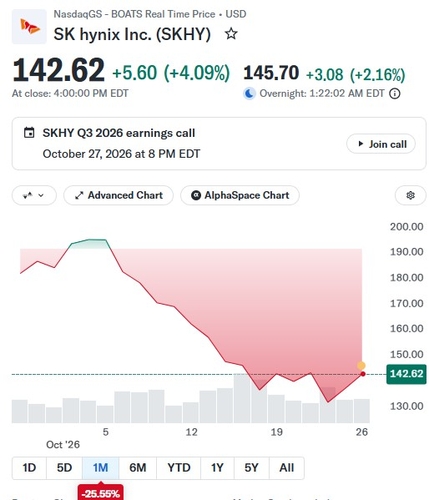Viewport: 429px width, 500px height.
Task: Click the -25.55% change badge
Action: (x=100, y=493)
